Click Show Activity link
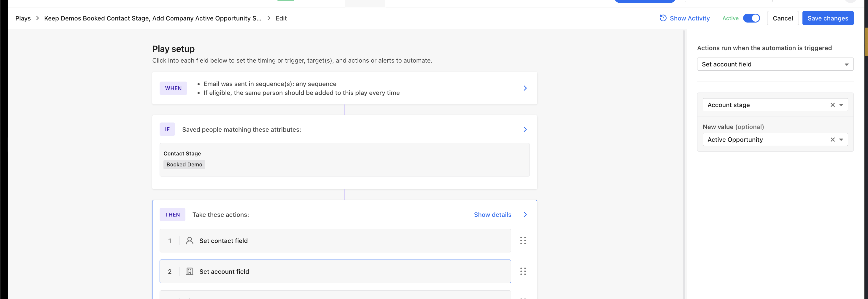 tap(689, 19)
